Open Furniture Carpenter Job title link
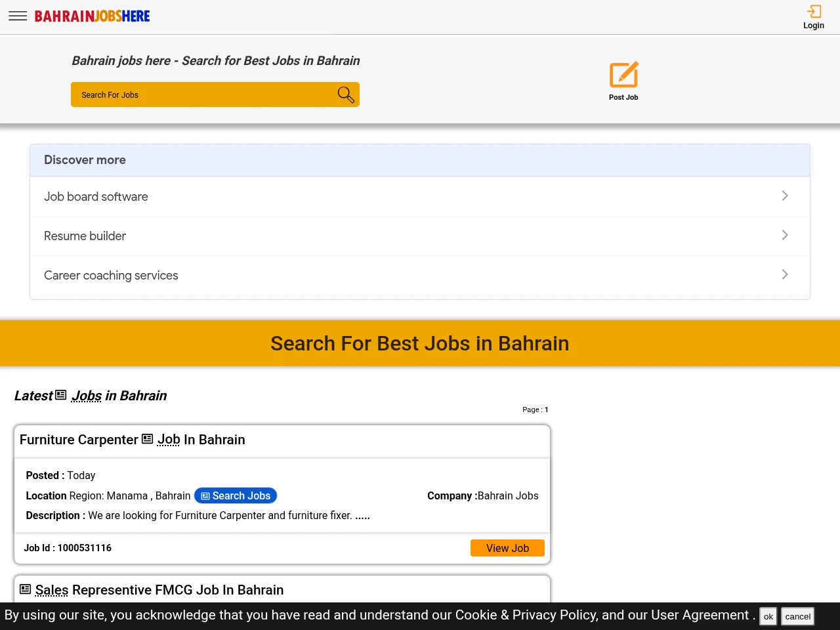This screenshot has height=630, width=840. [x=133, y=440]
